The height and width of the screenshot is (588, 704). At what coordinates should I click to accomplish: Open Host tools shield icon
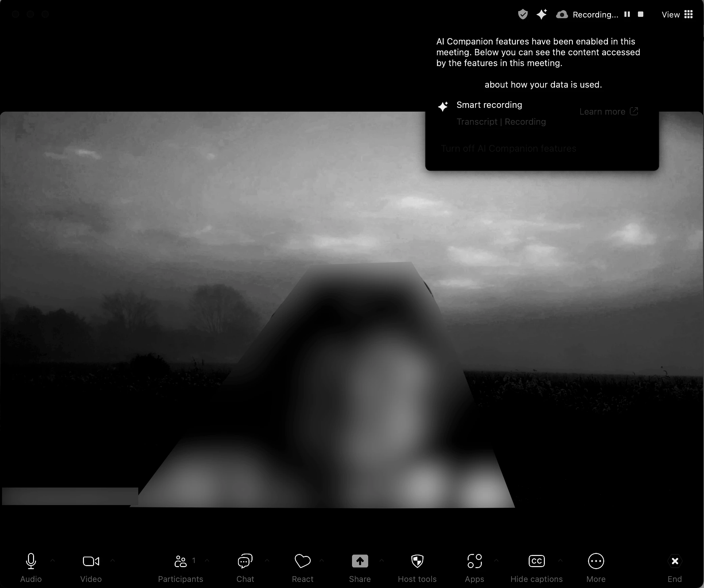(417, 562)
